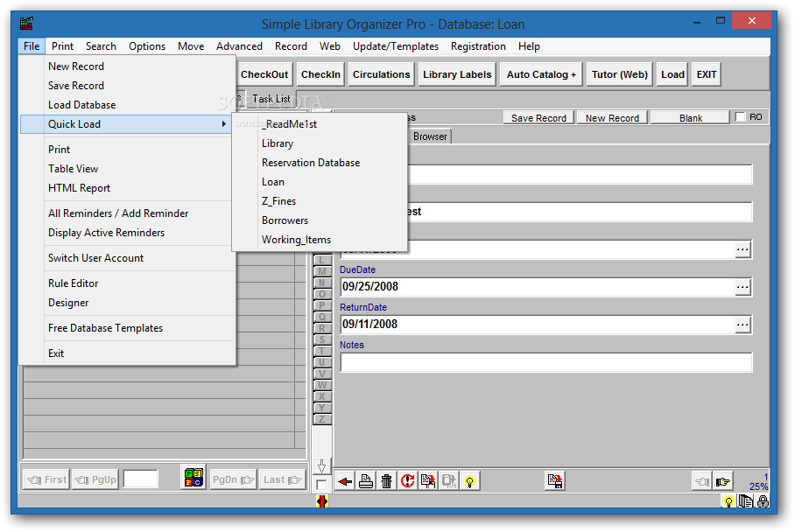Open the Advanced menu in menu bar
Viewport: 795px width, 532px height.
(x=239, y=46)
